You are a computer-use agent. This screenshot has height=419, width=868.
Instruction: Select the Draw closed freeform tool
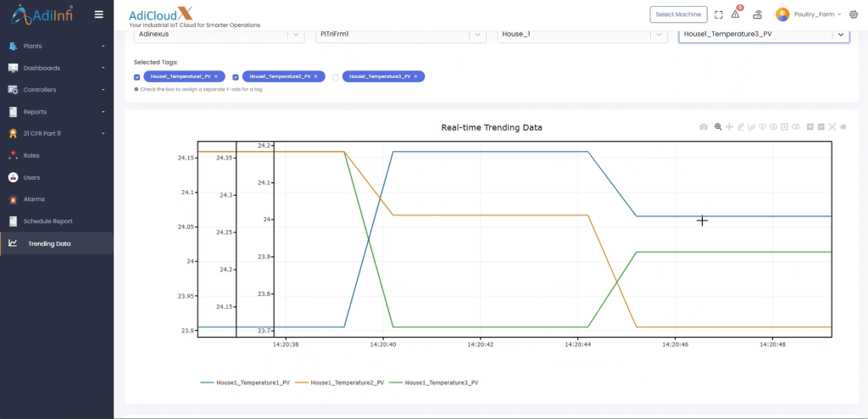coord(762,127)
